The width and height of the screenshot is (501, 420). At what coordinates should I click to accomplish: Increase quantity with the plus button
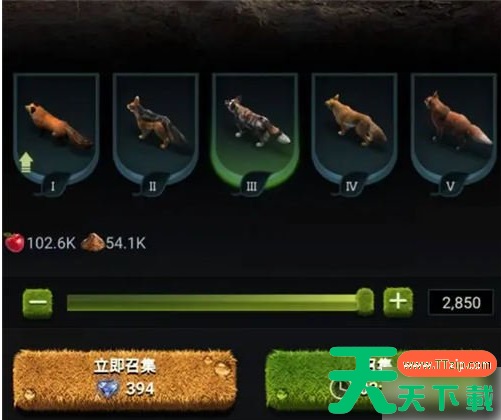click(398, 302)
